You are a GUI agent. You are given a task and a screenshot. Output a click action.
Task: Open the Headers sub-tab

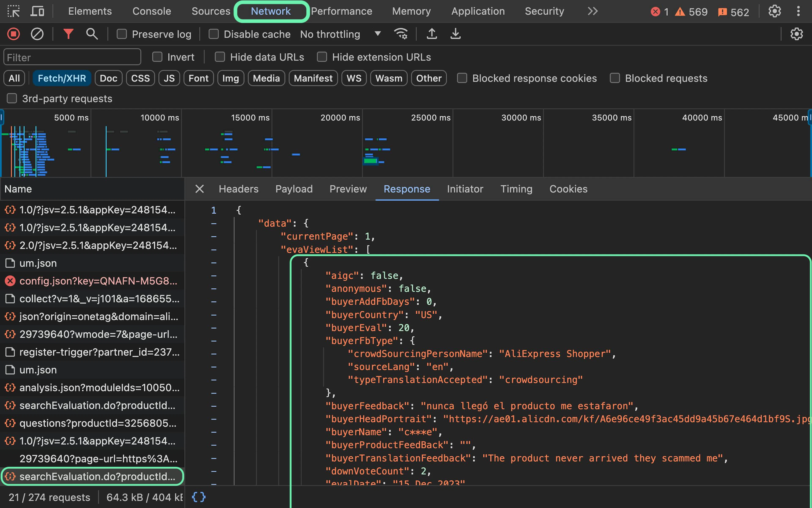(239, 189)
